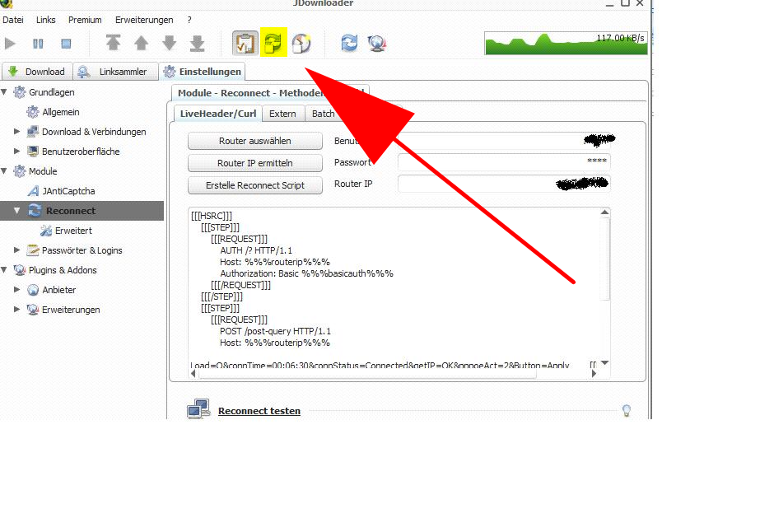Toggle the stopmark clock icon

301,43
